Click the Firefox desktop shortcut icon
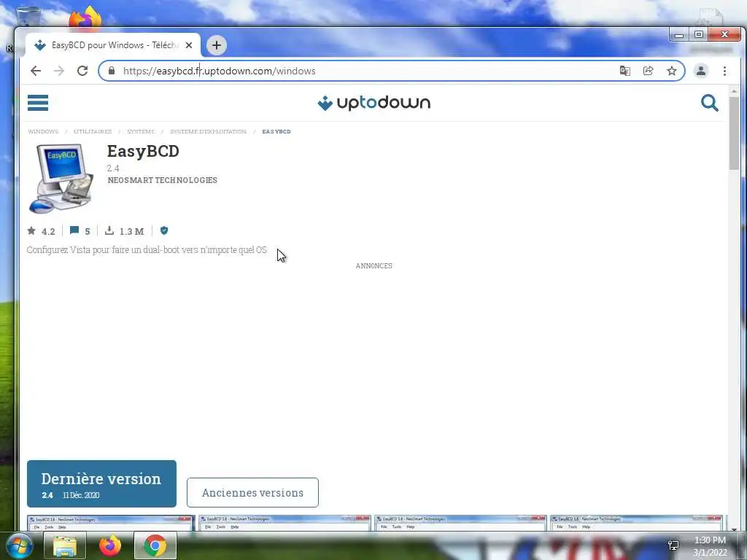Screen dimensions: 747x560 point(86,18)
